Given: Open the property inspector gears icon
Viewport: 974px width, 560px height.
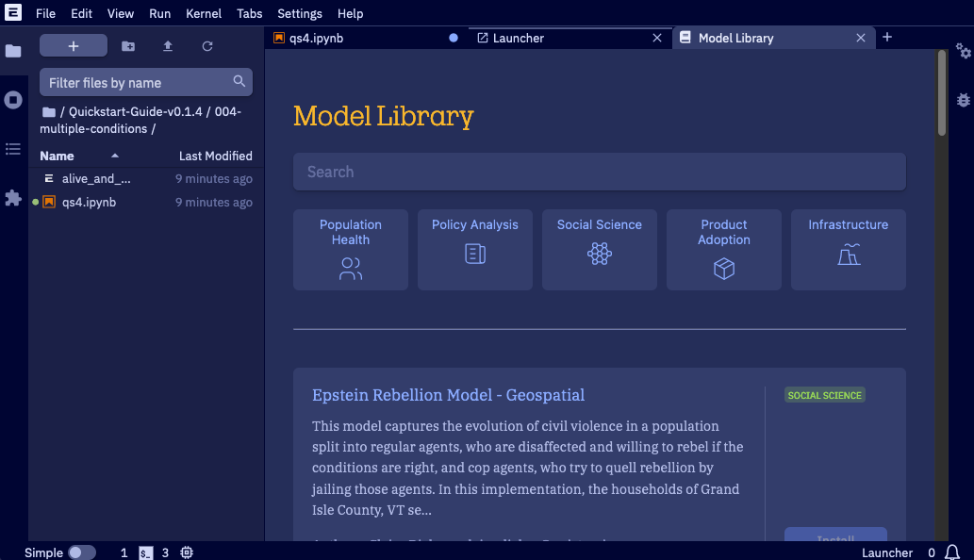Looking at the screenshot, I should pos(963,51).
